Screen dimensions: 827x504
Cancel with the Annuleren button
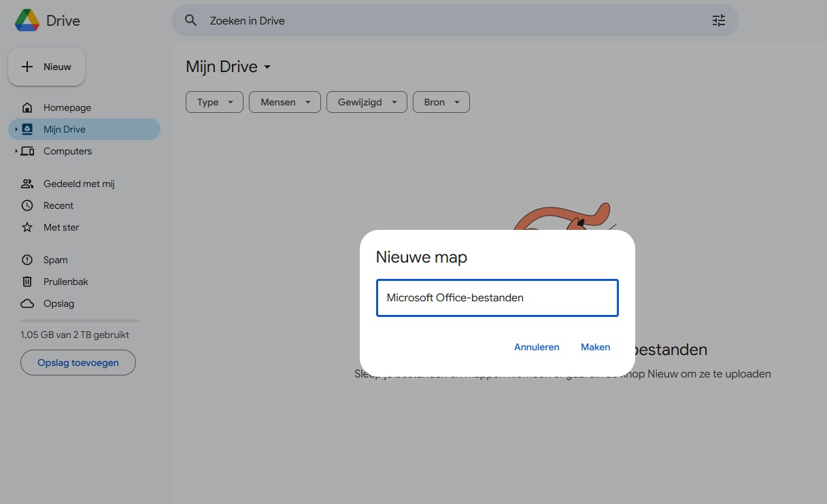(537, 347)
